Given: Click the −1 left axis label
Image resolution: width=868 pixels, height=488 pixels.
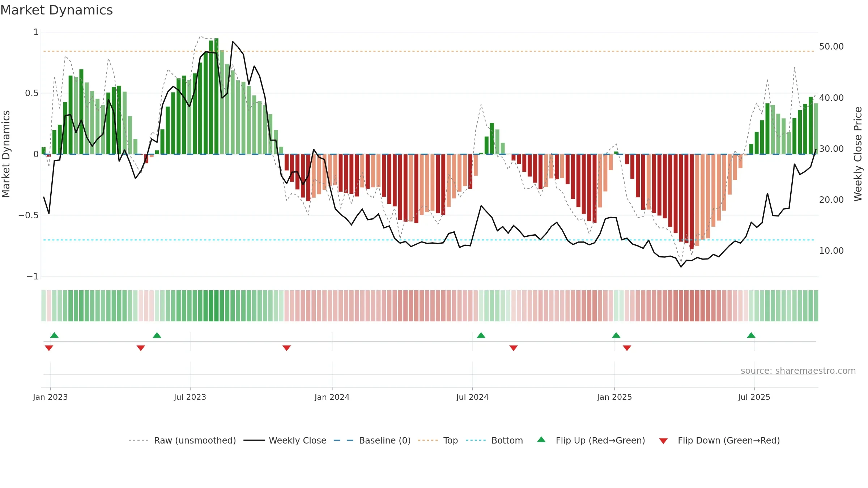Looking at the screenshot, I should pyautogui.click(x=33, y=277).
